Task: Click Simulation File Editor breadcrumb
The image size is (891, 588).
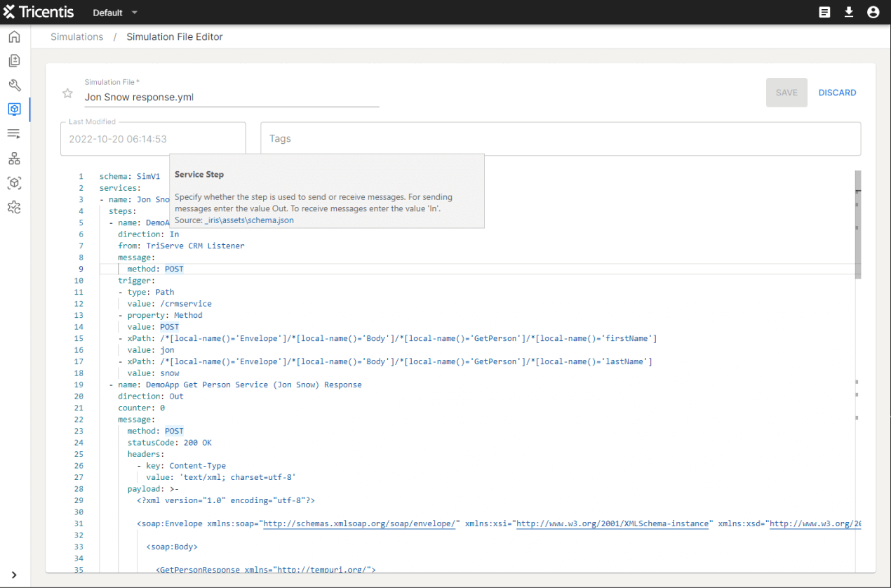Action: pyautogui.click(x=175, y=36)
